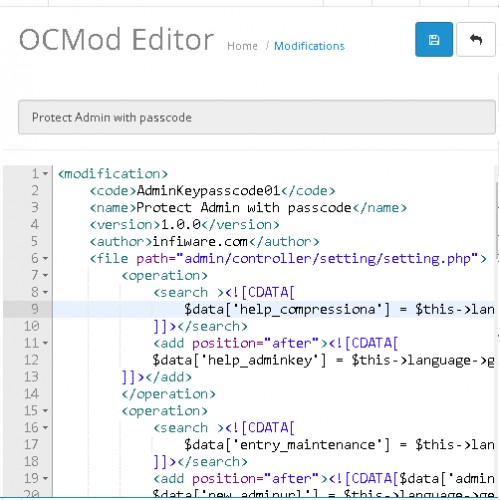Click the blue Save floppy disk icon
Image resolution: width=500 pixels, height=500 pixels.
click(434, 40)
